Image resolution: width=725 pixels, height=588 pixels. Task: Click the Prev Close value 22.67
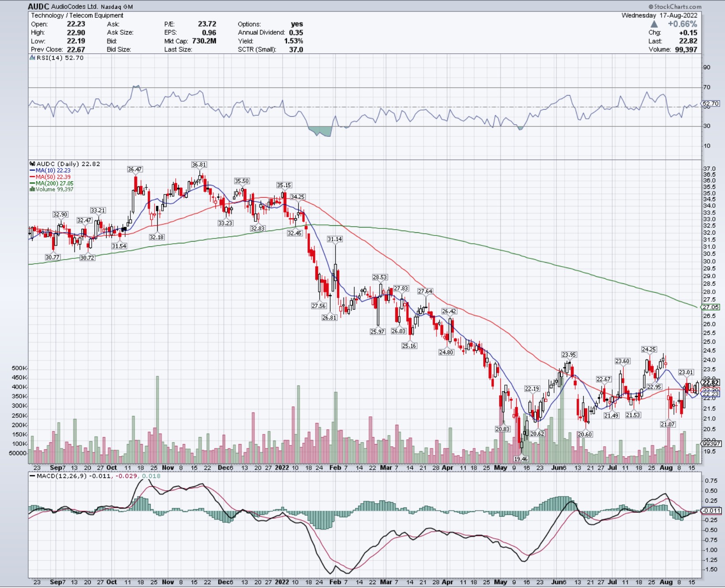pos(76,50)
